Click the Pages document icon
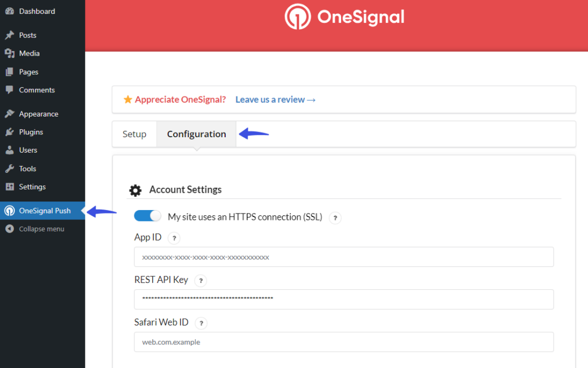Viewport: 588px width, 368px height. pos(10,72)
